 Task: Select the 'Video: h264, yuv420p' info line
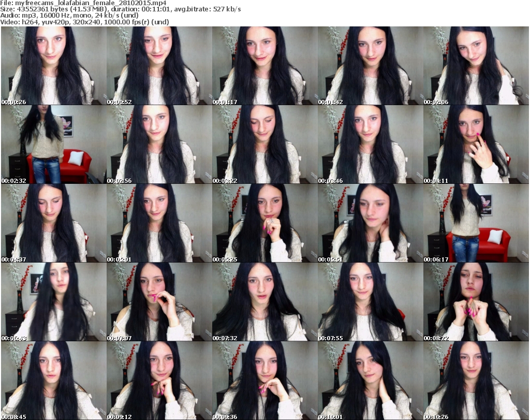pyautogui.click(x=84, y=22)
